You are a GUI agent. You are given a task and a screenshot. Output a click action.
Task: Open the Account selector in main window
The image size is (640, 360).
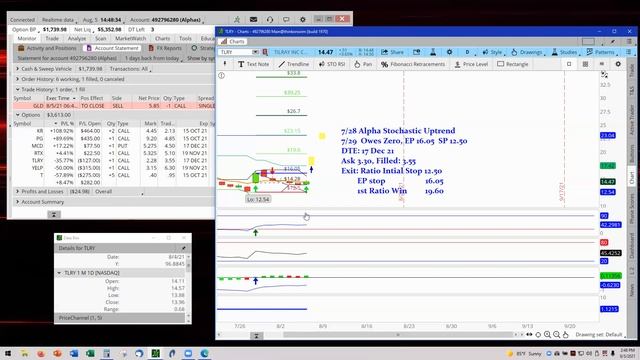tap(167, 20)
